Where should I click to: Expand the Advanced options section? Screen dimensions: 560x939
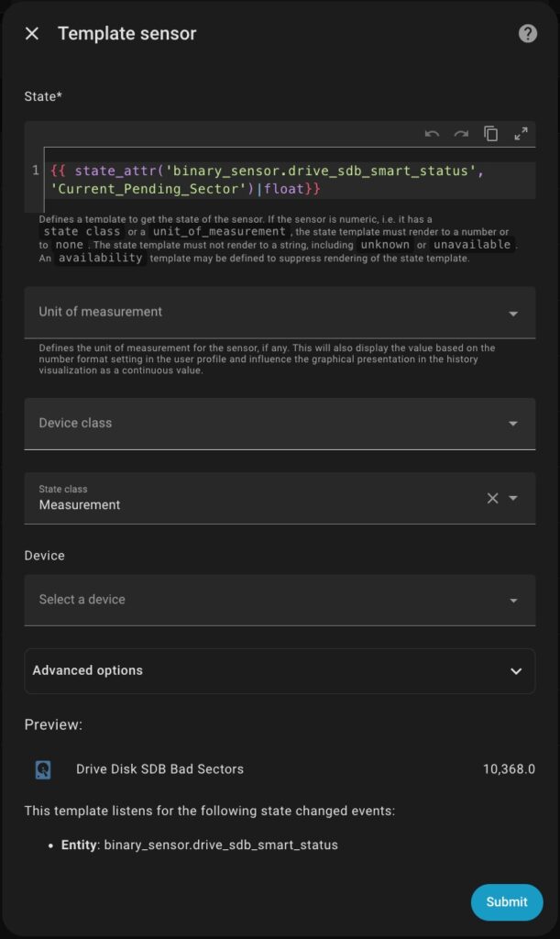tap(280, 670)
